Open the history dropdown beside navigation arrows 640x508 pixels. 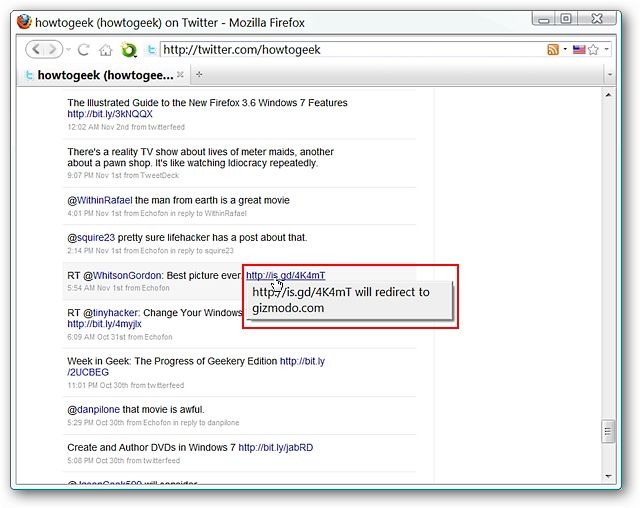click(68, 50)
